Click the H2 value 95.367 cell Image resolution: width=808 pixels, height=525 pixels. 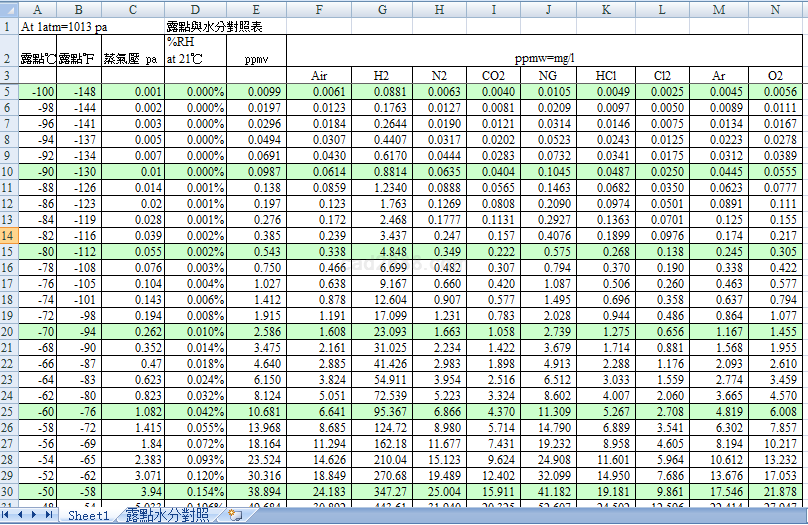[381, 411]
